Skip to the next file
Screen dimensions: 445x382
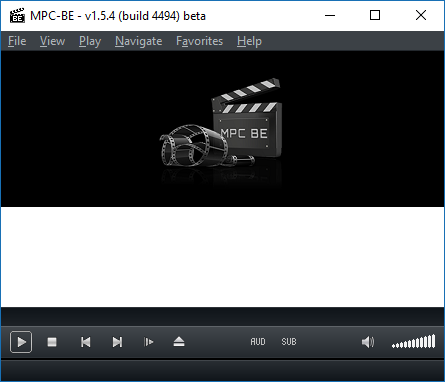pos(117,342)
